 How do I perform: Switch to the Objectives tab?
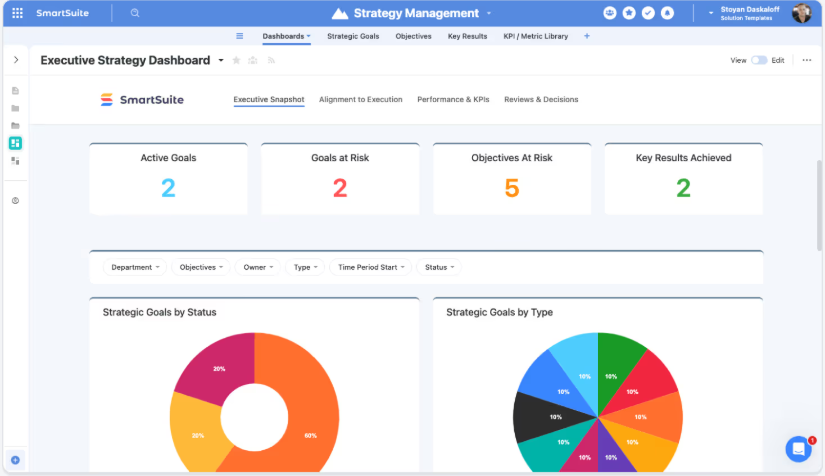[x=414, y=36]
